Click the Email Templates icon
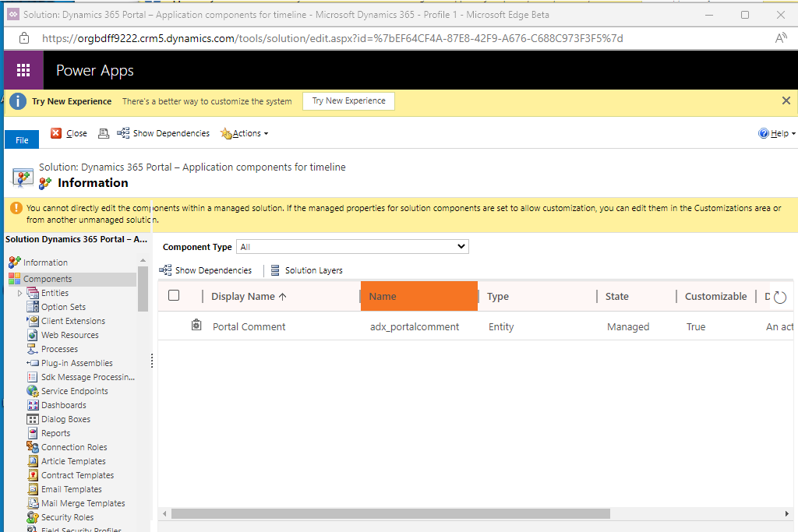This screenshot has height=532, width=798. pyautogui.click(x=33, y=488)
